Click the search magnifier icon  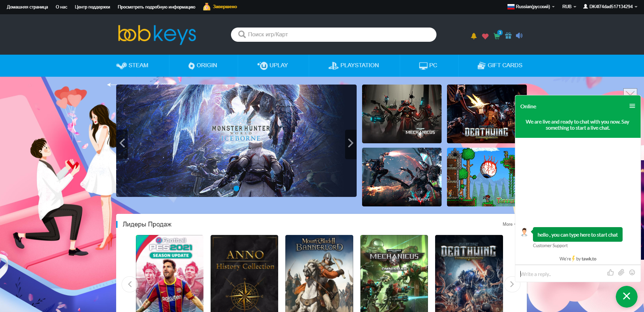tap(242, 35)
